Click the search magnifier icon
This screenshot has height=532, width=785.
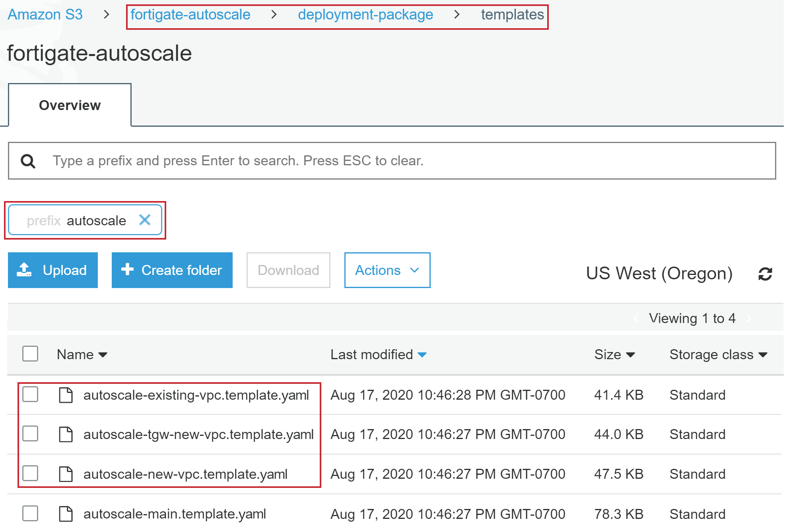(x=28, y=161)
